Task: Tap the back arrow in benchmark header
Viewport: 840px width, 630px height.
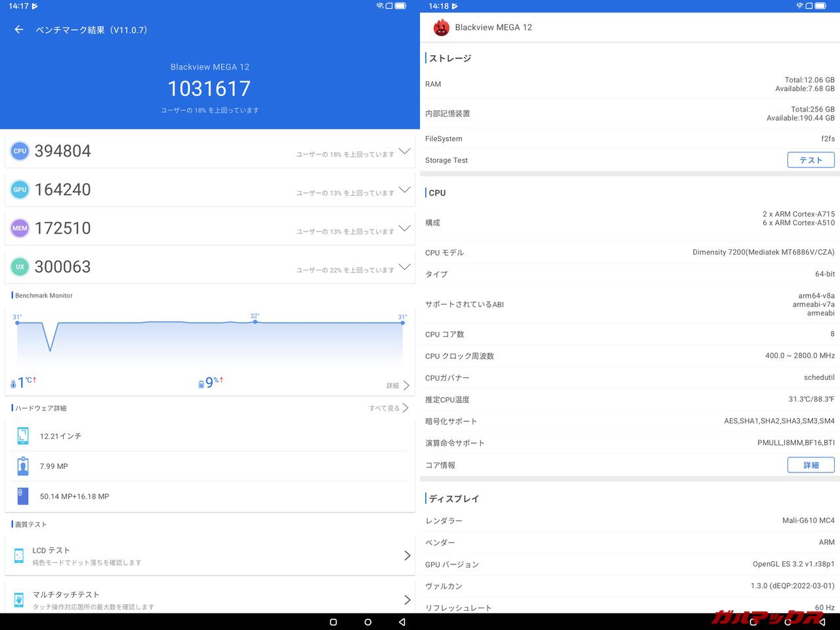Action: (19, 30)
